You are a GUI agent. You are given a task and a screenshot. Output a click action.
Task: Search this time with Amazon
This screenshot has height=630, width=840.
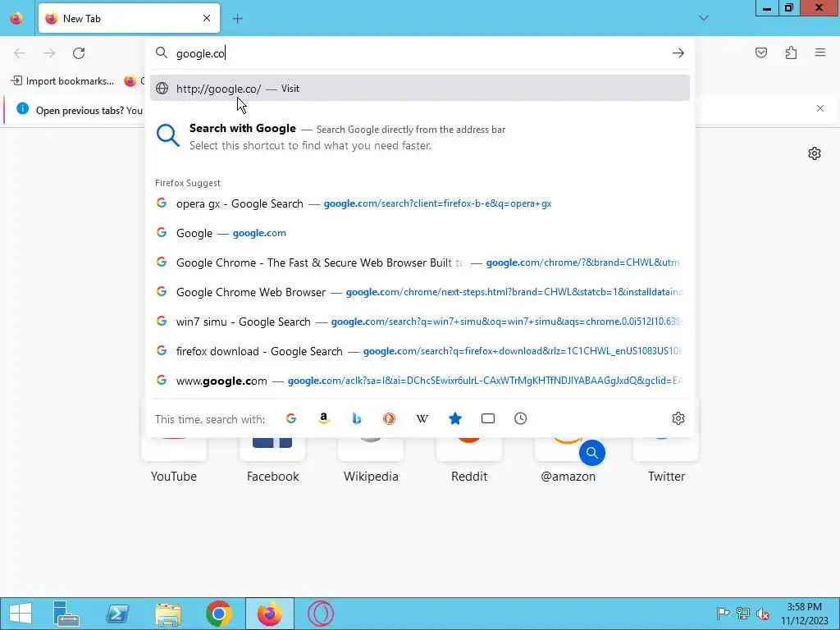(x=323, y=418)
